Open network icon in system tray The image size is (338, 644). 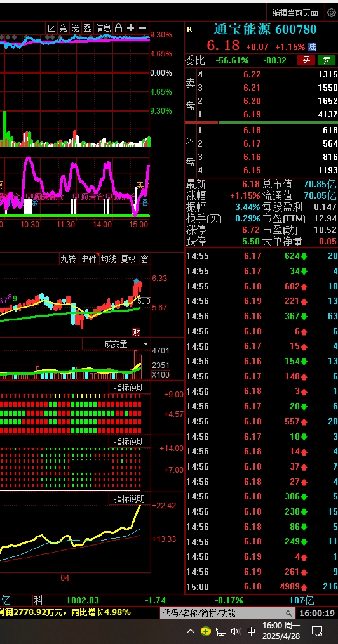(221, 631)
